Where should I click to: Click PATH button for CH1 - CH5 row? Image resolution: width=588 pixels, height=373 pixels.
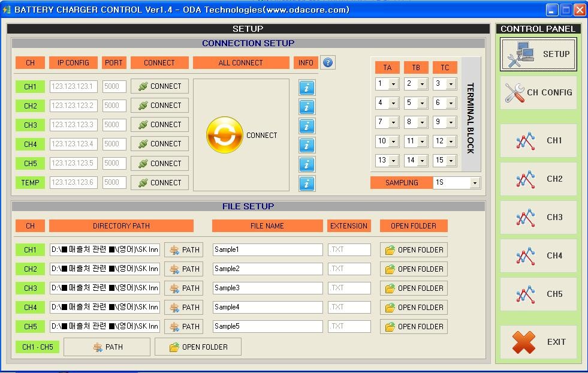coord(107,347)
